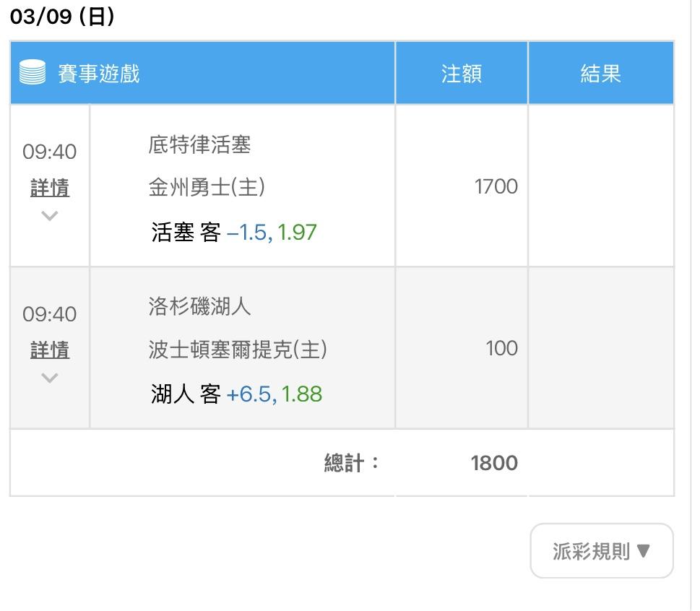Image resolution: width=700 pixels, height=611 pixels.
Task: Click the 100 stake amount
Action: 502,348
